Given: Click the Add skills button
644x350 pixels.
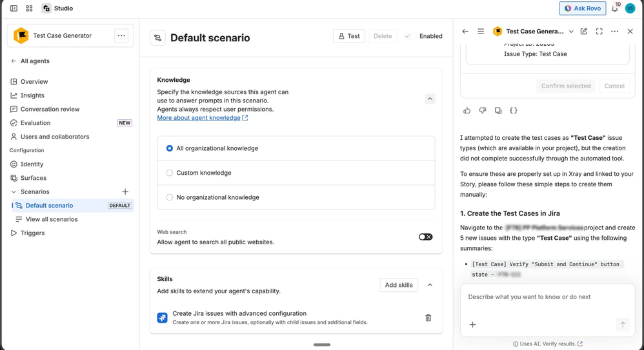Looking at the screenshot, I should coord(399,285).
